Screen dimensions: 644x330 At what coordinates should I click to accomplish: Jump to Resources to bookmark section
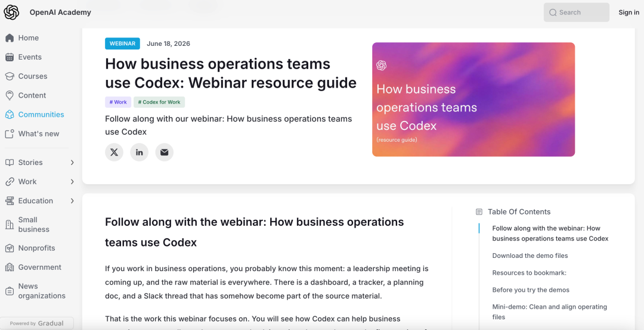point(530,273)
